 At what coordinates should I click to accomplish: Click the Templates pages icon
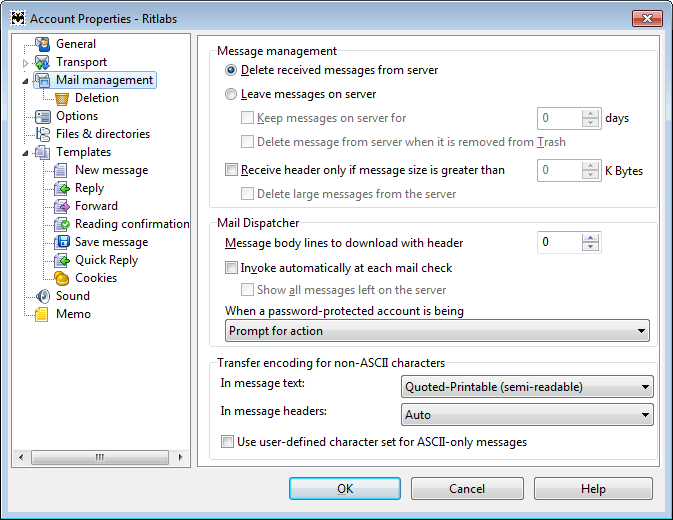tap(42, 152)
